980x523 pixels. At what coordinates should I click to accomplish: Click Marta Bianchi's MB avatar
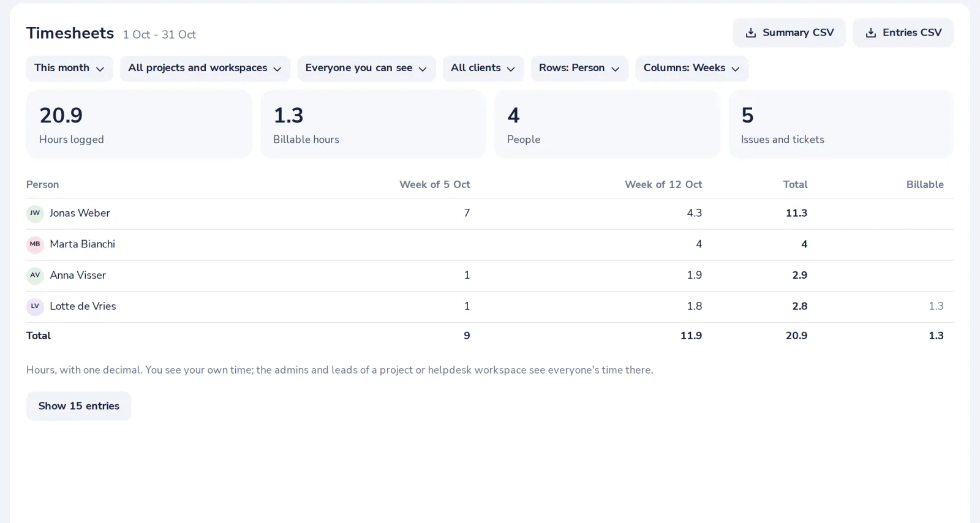(x=35, y=244)
